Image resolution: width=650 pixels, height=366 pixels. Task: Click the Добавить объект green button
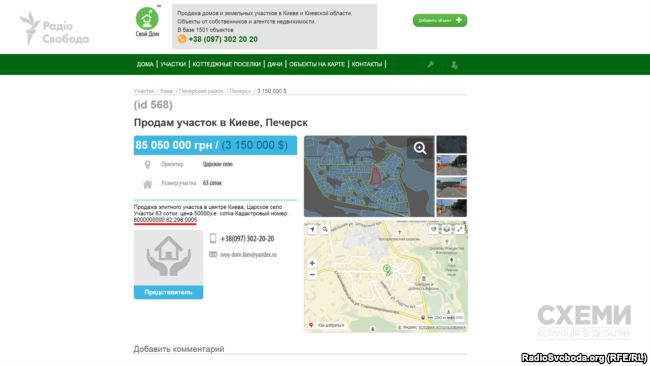tap(440, 20)
